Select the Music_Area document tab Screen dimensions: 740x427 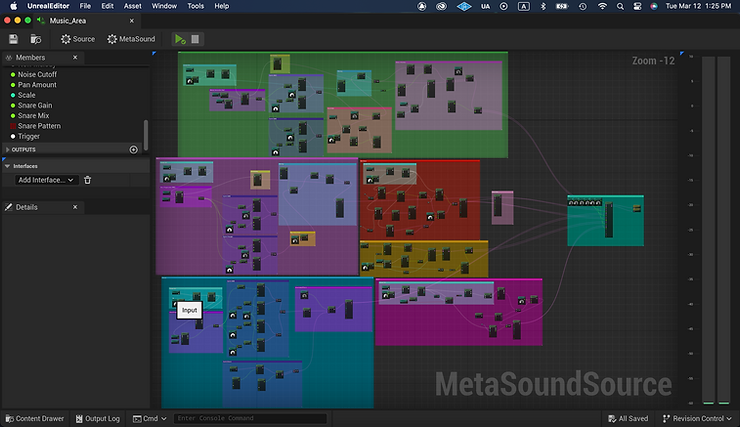(x=68, y=21)
